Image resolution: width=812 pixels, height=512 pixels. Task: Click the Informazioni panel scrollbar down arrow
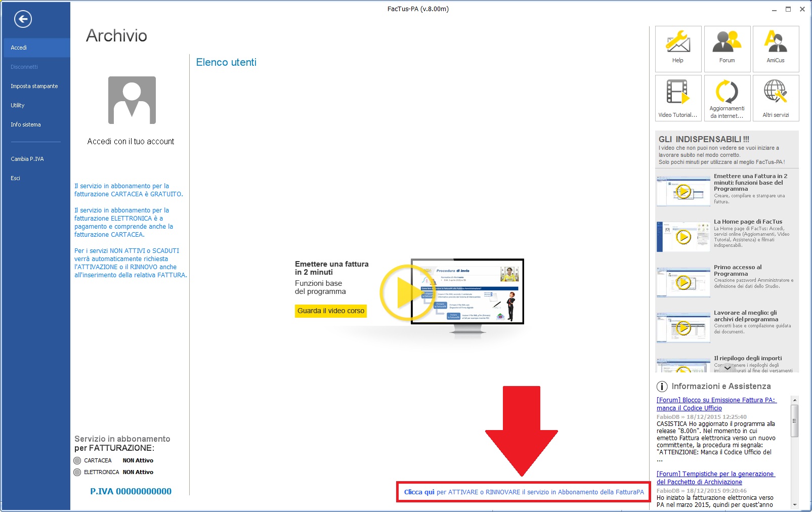click(794, 504)
